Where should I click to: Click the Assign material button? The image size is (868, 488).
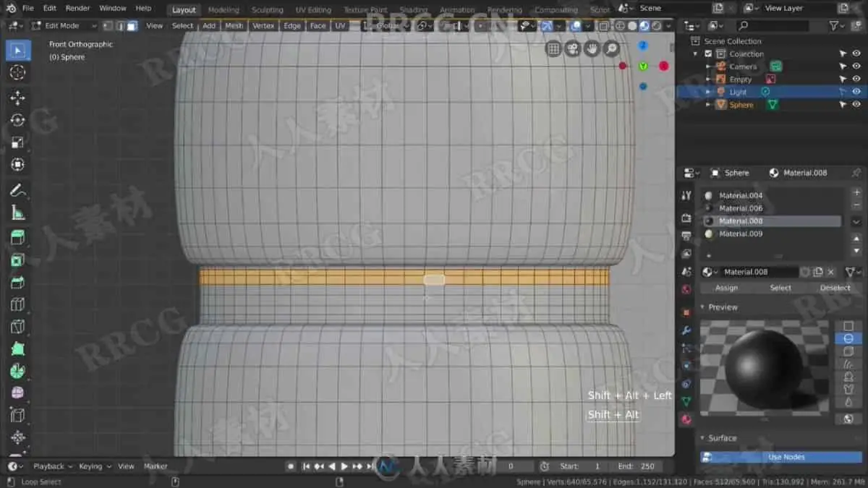point(726,288)
